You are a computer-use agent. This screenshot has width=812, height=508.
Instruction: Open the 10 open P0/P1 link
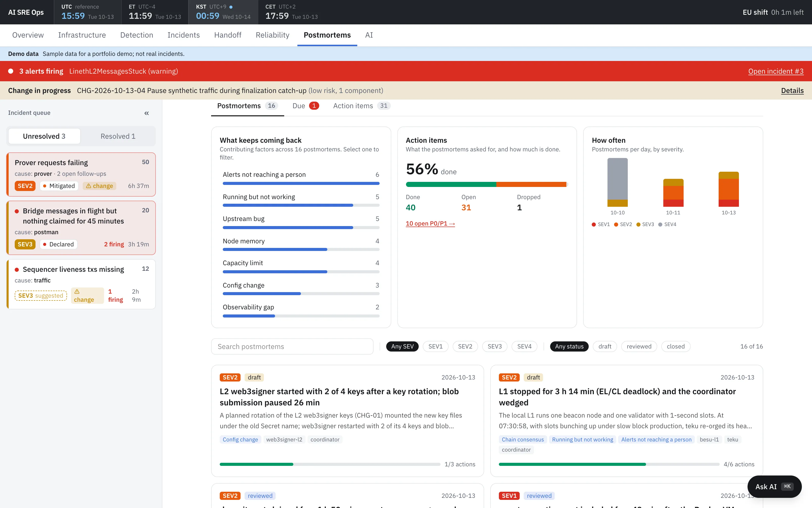click(x=430, y=224)
